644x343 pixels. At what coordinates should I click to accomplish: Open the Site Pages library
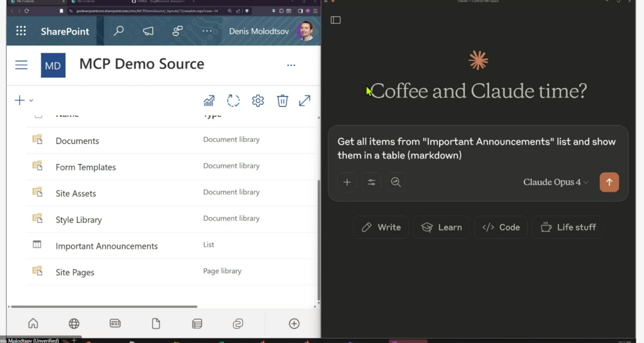coord(75,272)
